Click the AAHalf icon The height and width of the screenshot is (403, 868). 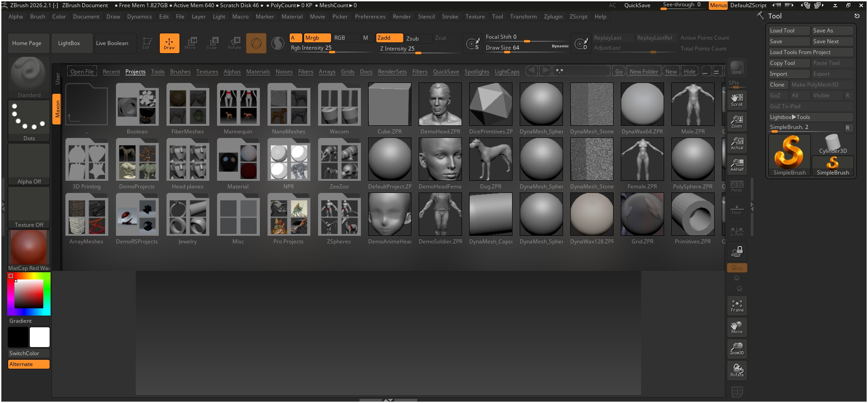click(737, 165)
